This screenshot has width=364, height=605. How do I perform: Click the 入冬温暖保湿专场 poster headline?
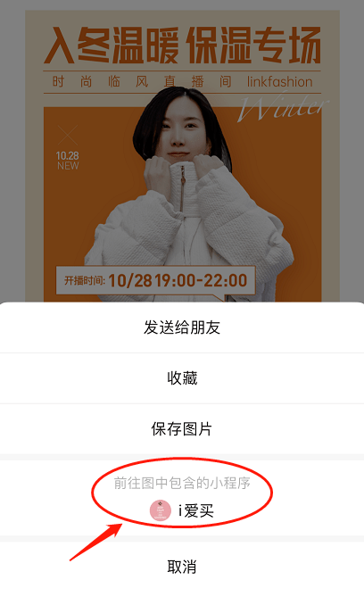point(182,46)
